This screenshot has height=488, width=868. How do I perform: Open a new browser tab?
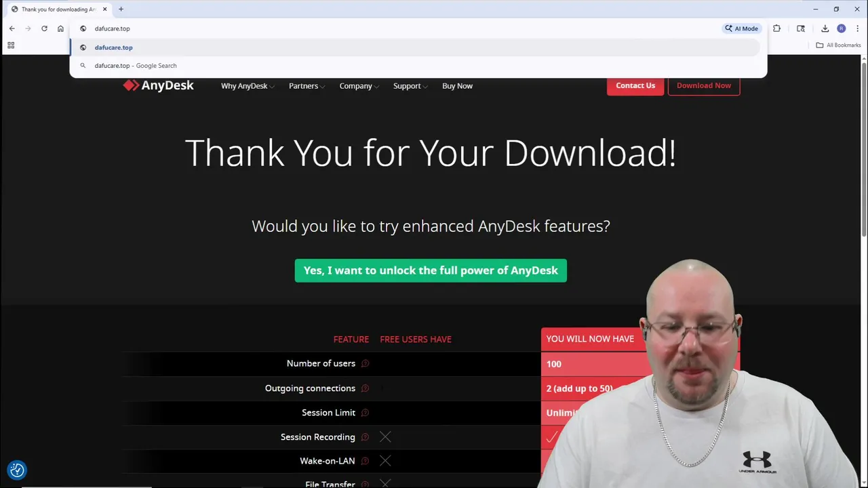coord(121,9)
